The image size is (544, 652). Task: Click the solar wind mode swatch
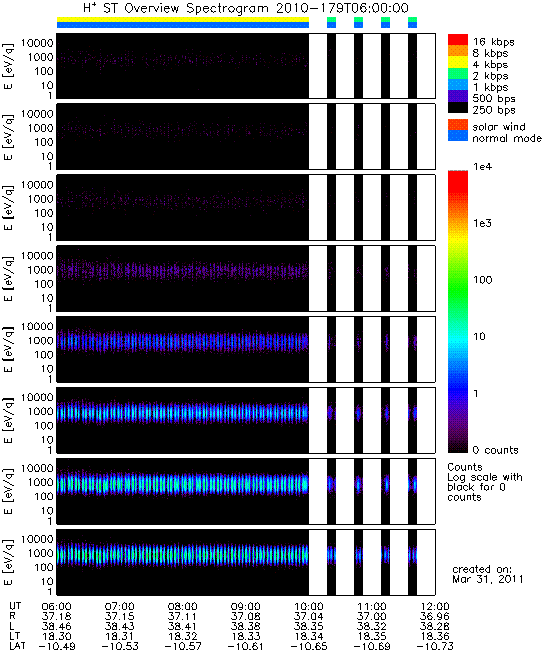(458, 125)
